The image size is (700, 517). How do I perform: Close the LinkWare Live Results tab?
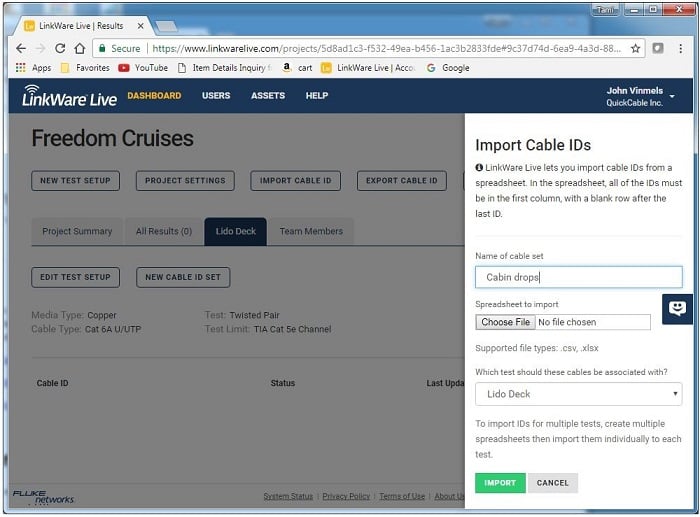[140, 26]
